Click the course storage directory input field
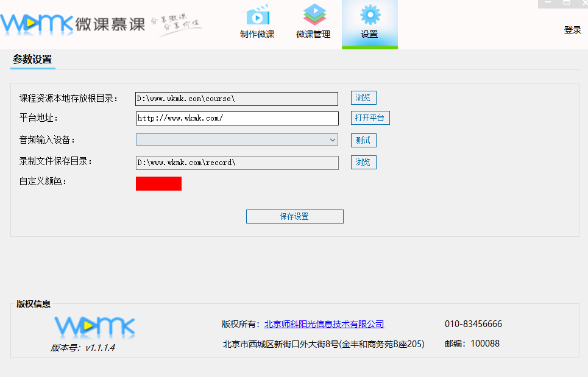Image resolution: width=588 pixels, height=377 pixels. pyautogui.click(x=236, y=98)
